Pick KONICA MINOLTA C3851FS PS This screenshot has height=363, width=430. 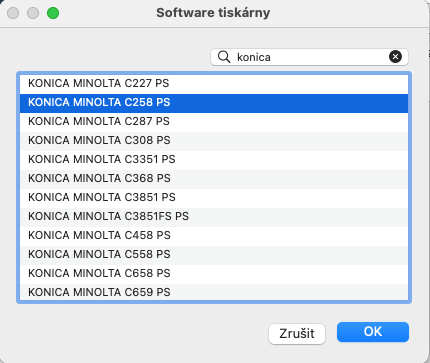[x=214, y=217]
